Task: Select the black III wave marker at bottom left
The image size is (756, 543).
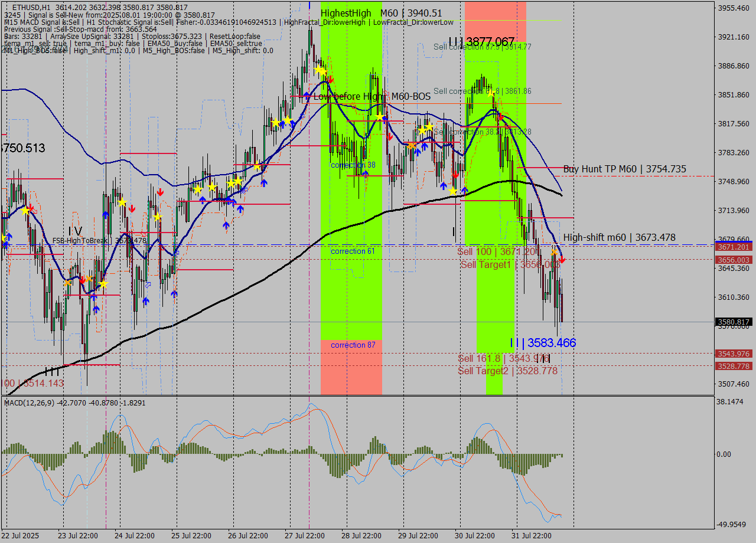Action: 51,372
